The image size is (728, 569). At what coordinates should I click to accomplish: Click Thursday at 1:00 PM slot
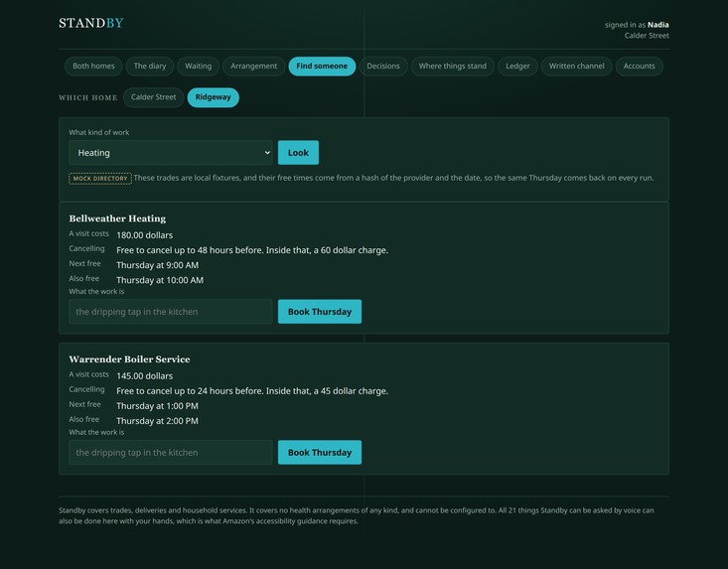coord(157,406)
